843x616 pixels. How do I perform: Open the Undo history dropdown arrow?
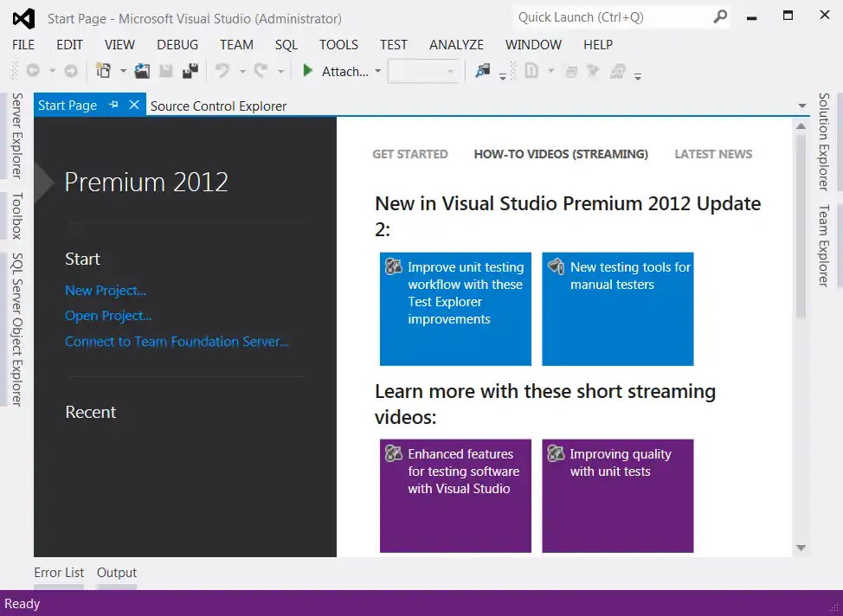click(x=242, y=70)
